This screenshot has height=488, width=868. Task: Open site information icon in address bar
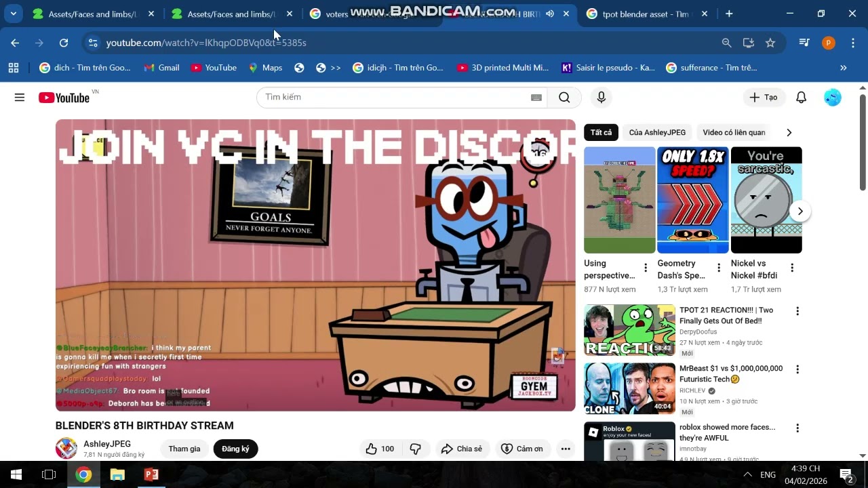94,43
